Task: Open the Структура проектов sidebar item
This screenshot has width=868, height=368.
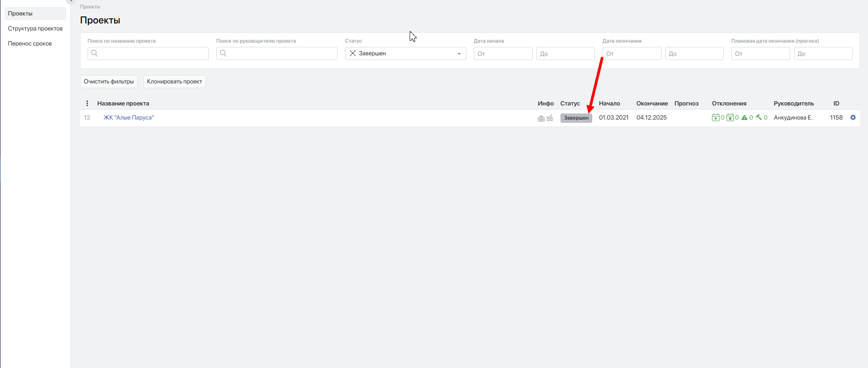Action: pyautogui.click(x=35, y=29)
